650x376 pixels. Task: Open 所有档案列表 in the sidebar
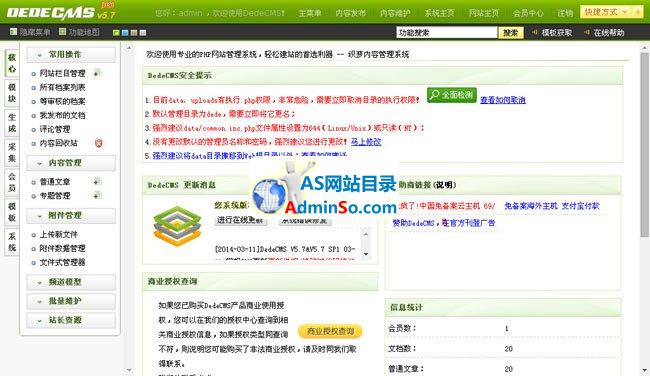tap(62, 87)
